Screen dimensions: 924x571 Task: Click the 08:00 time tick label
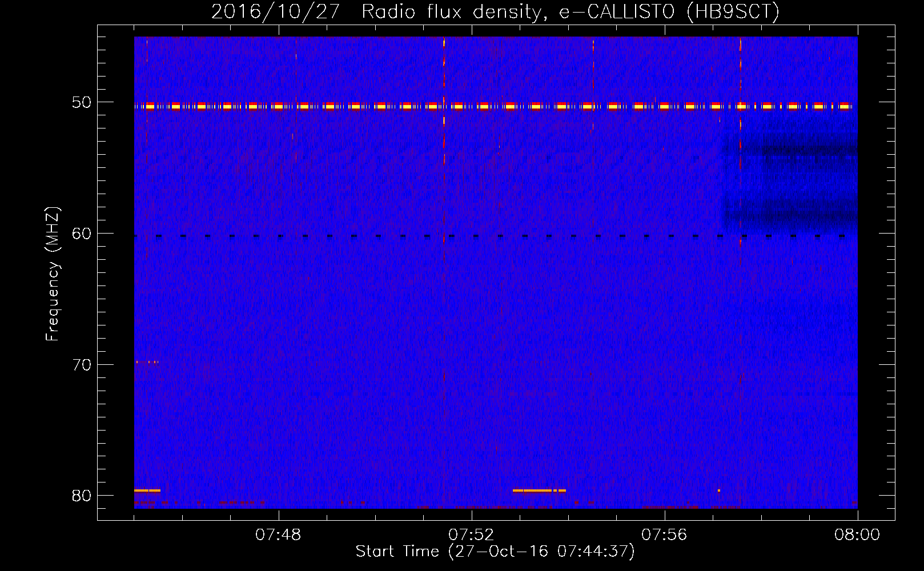click(x=857, y=535)
